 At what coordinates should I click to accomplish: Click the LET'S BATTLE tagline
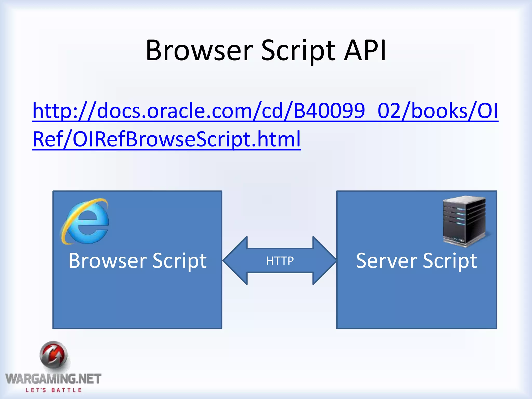(x=54, y=390)
